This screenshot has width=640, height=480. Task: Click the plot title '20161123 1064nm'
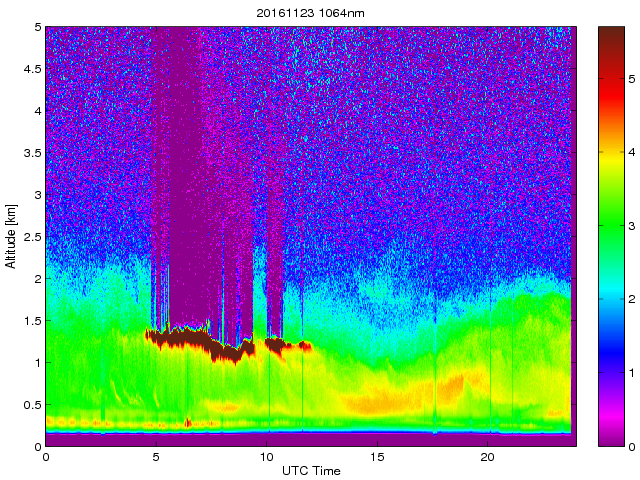[x=310, y=13]
